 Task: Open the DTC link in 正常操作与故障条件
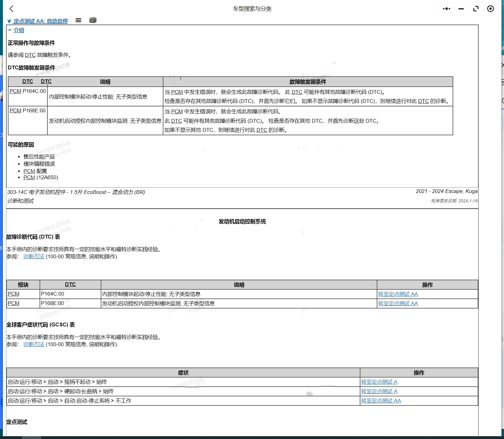tap(30, 55)
